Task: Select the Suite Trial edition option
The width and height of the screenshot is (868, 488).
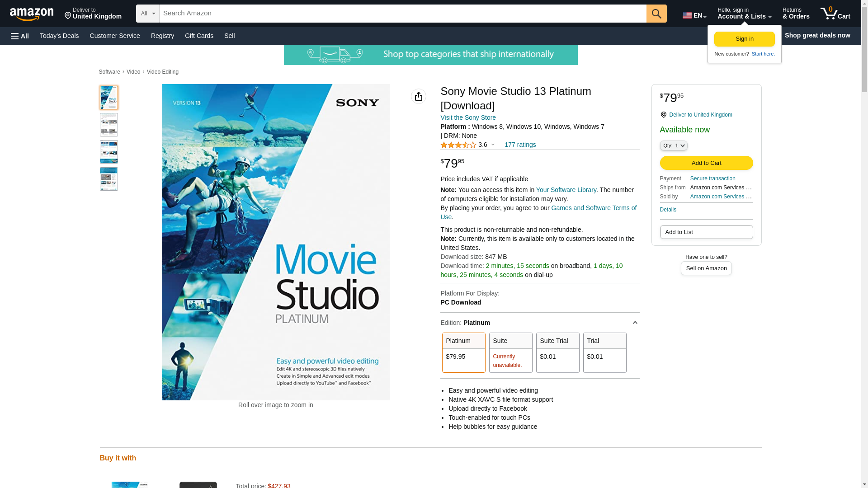Action: pos(557,352)
